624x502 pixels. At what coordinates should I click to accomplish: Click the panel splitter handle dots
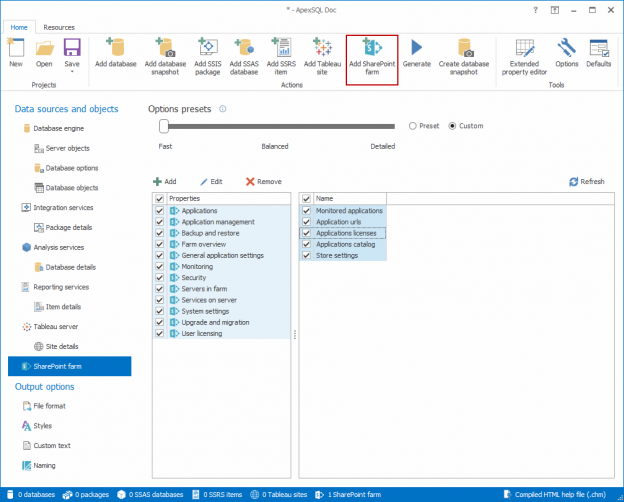[295, 335]
